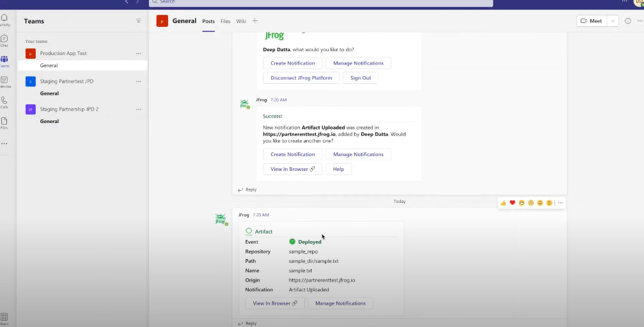Click Manage Notifications in Artifact card
This screenshot has height=327, width=644.
click(x=340, y=303)
